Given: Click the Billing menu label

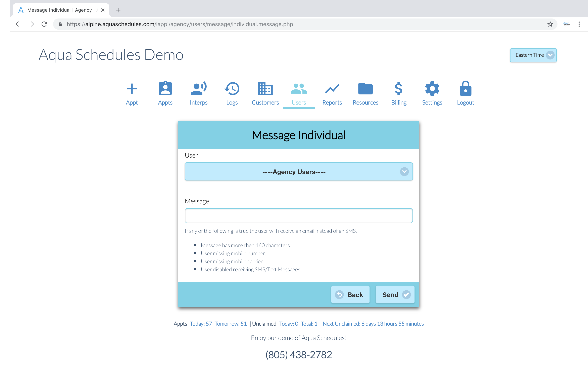Looking at the screenshot, I should (399, 102).
